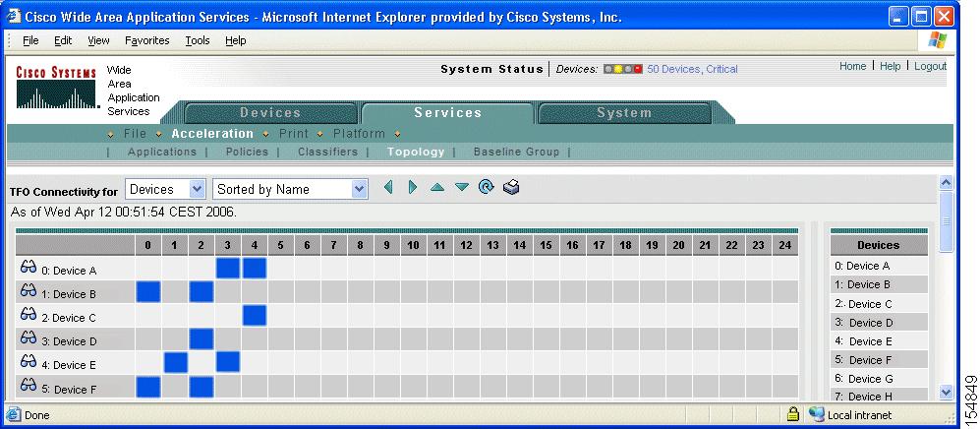Select 6: Device G in Devices list
Image resolution: width=980 pixels, height=429 pixels.
[879, 379]
